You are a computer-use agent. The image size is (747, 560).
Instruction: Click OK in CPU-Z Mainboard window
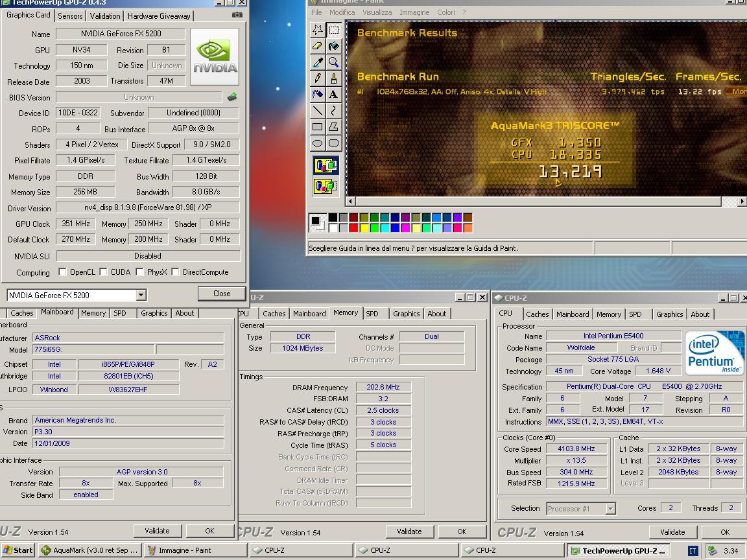click(x=209, y=531)
